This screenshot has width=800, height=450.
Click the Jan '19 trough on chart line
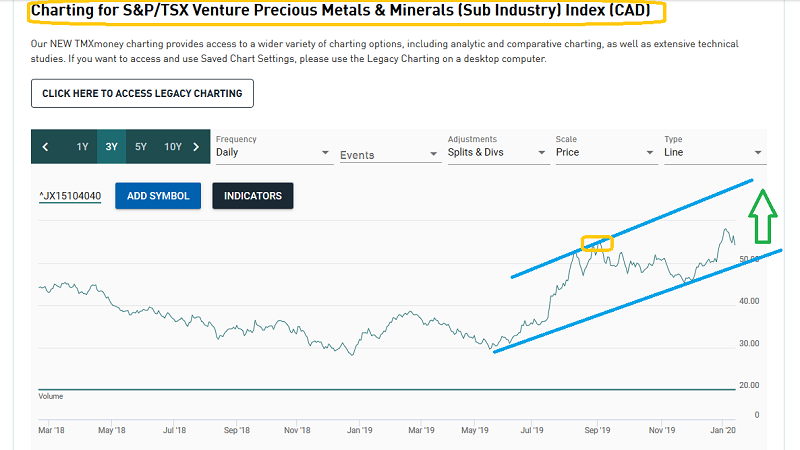tap(351, 354)
